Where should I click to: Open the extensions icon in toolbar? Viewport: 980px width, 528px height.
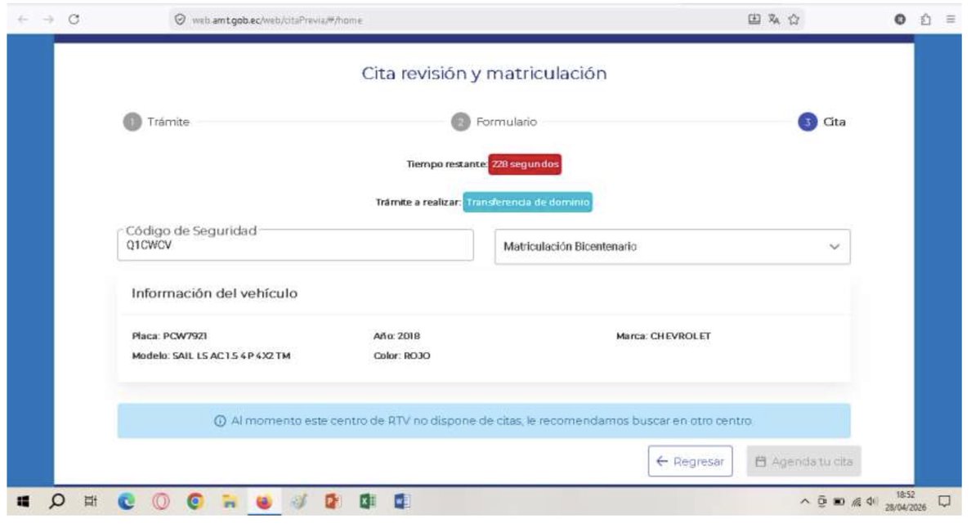tap(925, 20)
